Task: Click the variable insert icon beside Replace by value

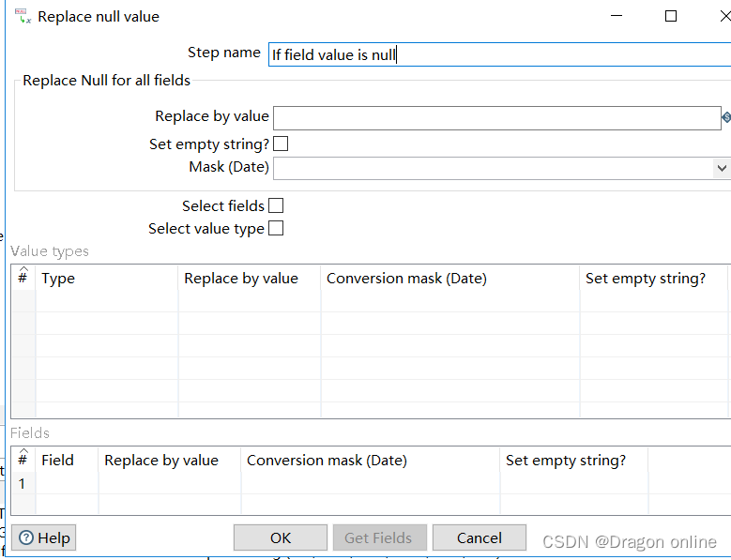Action: tap(726, 117)
